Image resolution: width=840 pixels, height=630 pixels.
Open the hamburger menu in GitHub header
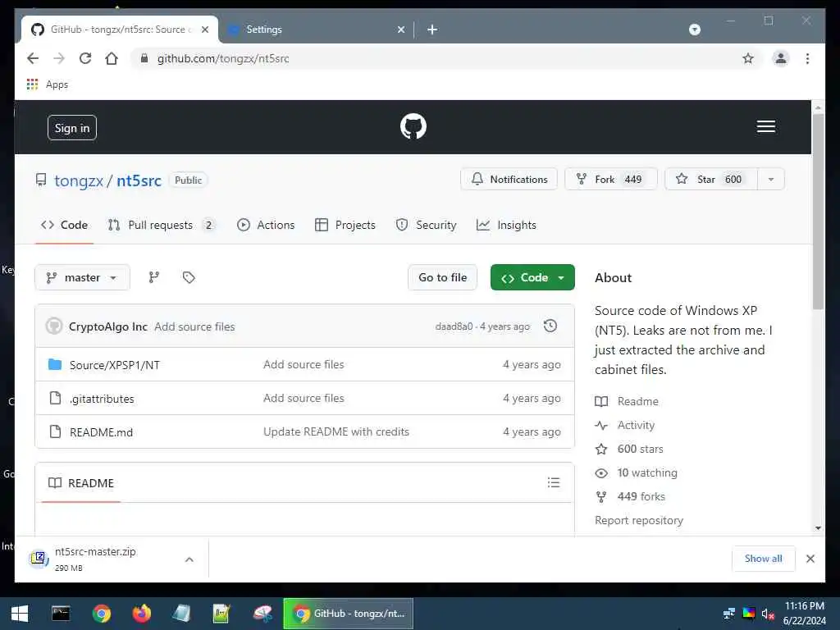pos(765,126)
